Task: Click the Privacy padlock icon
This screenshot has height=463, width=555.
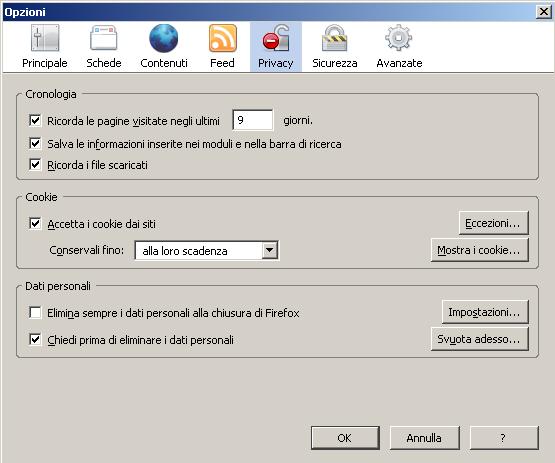Action: (276, 38)
